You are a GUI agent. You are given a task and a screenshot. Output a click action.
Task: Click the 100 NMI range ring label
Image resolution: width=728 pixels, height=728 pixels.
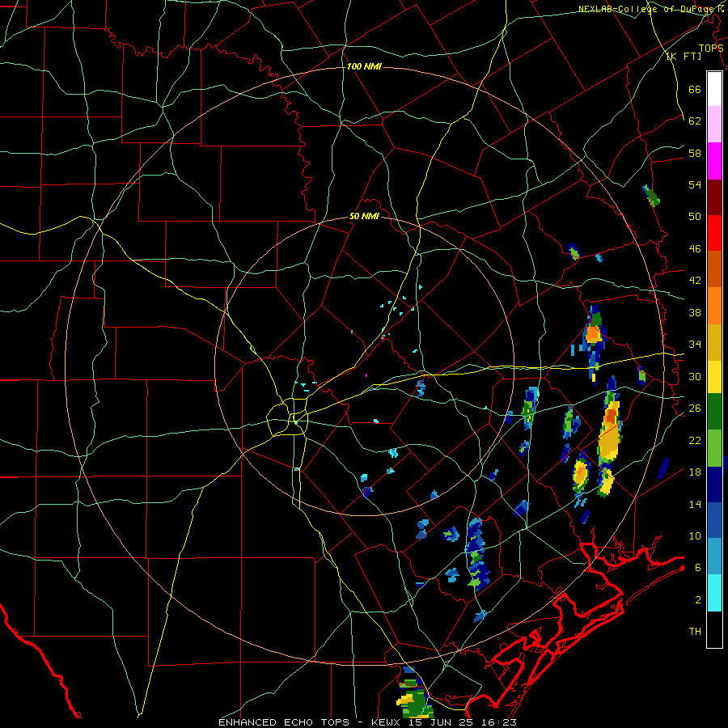pos(364,67)
